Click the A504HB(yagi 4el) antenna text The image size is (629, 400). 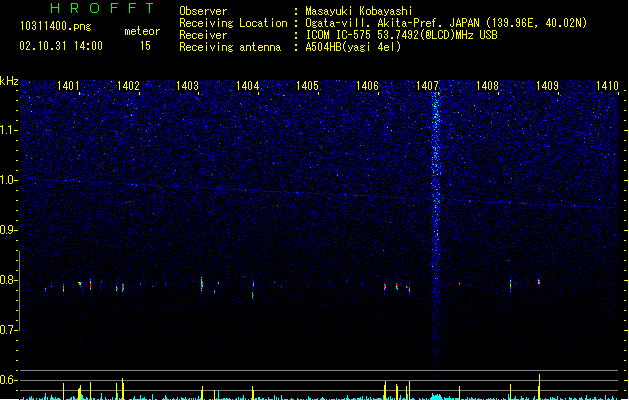[353, 47]
